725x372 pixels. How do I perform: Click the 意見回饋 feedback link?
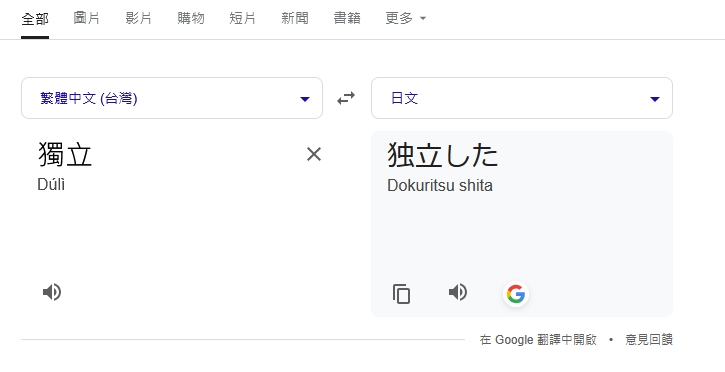click(x=649, y=340)
